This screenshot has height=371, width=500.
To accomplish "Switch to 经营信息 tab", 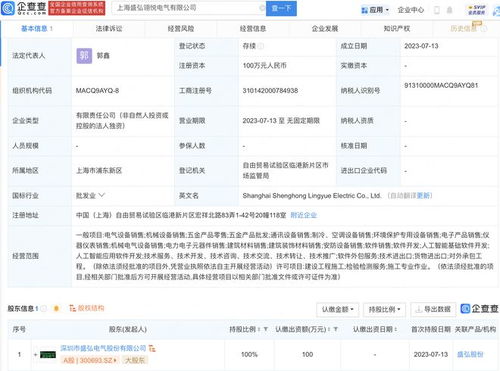I will point(253,29).
